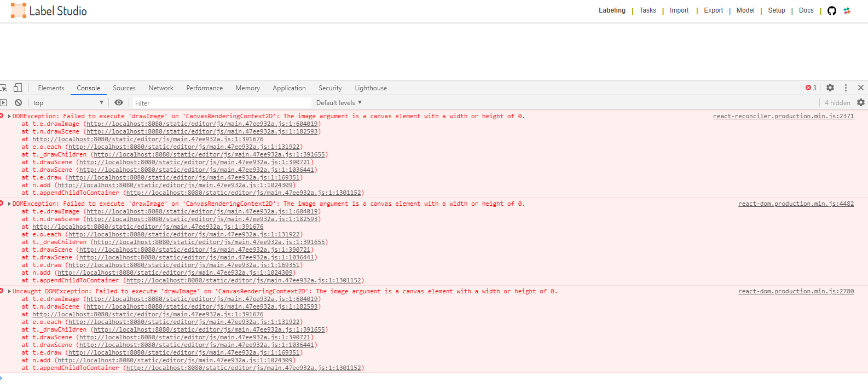Open the Export page
868x388 pixels.
pos(713,10)
